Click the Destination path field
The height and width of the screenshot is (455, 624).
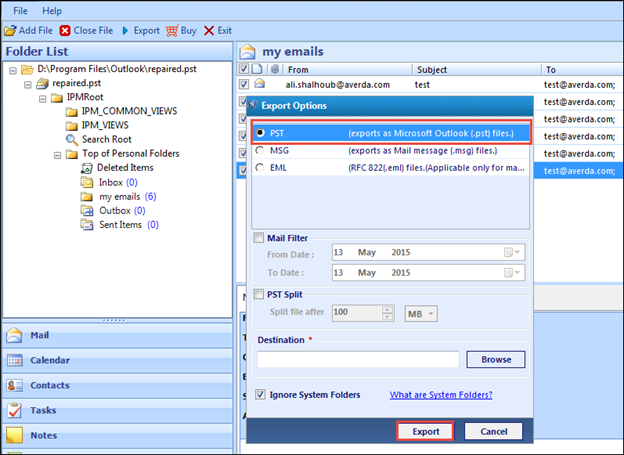pyautogui.click(x=358, y=359)
